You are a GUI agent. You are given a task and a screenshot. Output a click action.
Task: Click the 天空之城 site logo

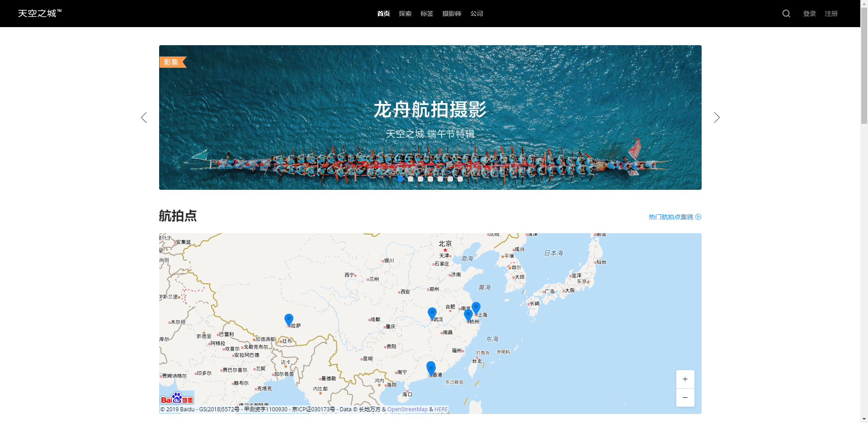point(40,14)
